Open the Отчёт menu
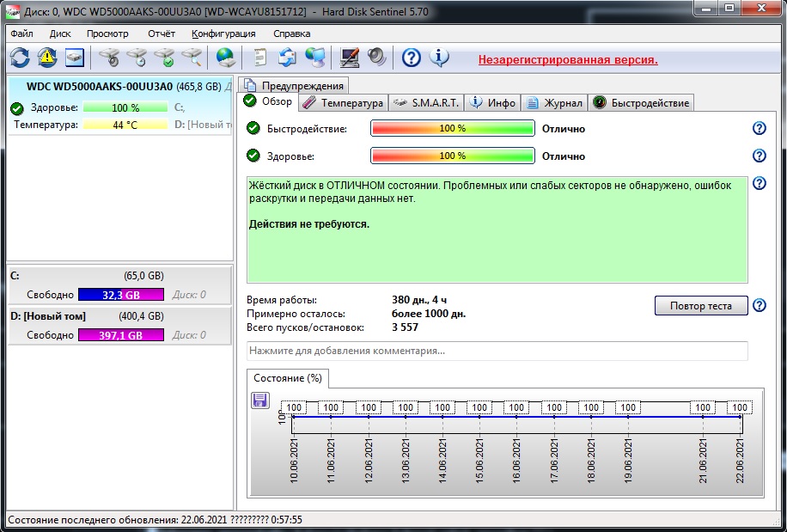The image size is (787, 532). coord(161,34)
